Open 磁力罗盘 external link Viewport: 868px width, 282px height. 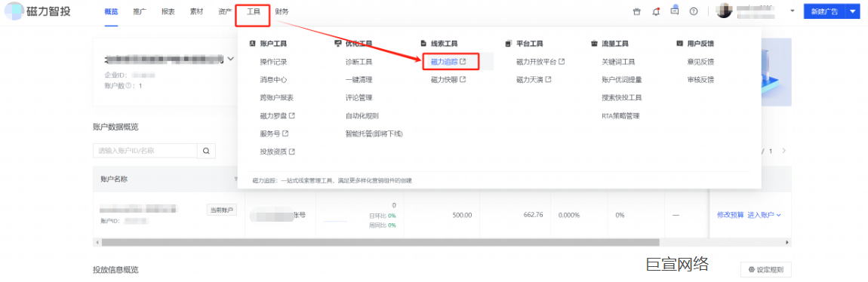(x=277, y=116)
